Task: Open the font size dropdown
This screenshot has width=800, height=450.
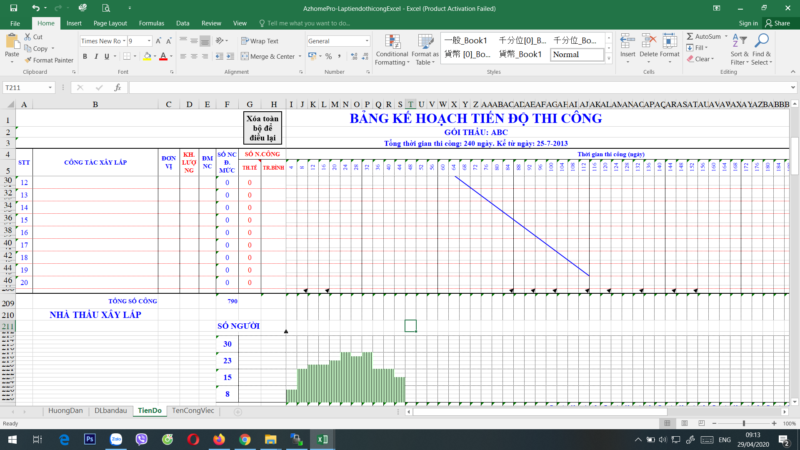Action: tap(149, 41)
